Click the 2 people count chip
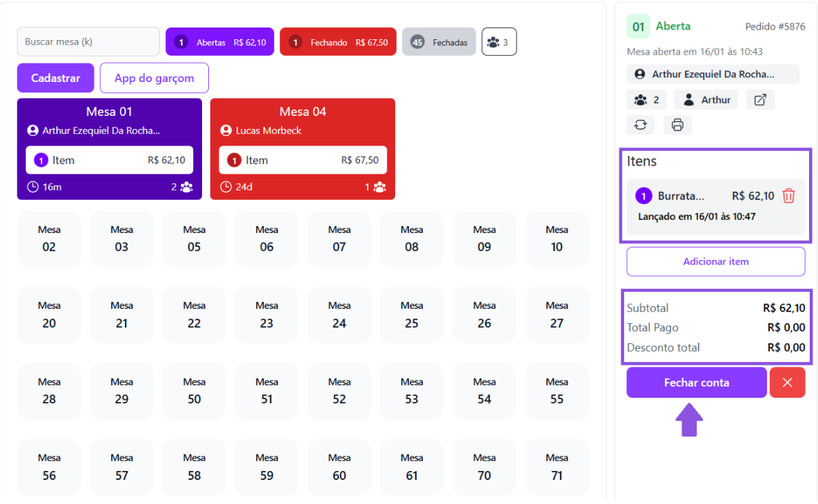 pos(646,100)
